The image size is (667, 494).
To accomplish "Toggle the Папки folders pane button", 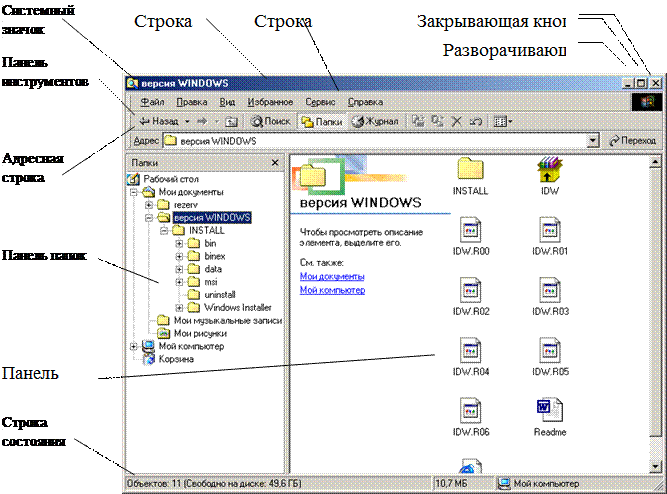I will click(x=322, y=122).
